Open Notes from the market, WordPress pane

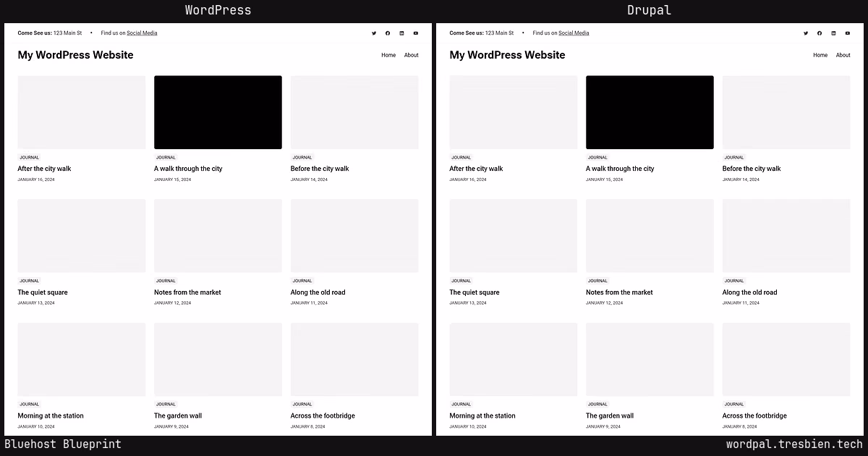pos(187,292)
